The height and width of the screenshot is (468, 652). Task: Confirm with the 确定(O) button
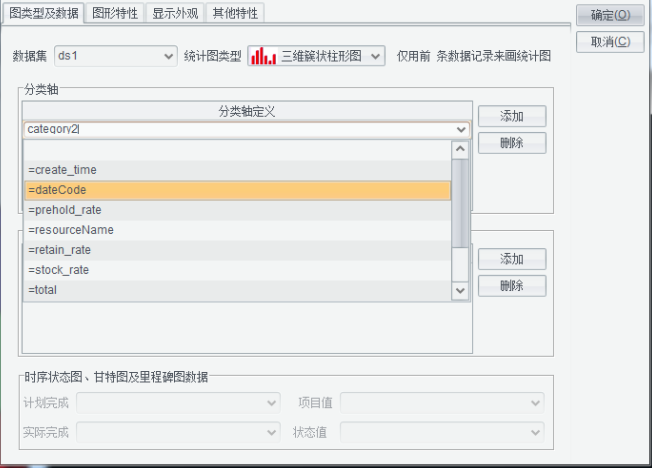click(x=610, y=15)
